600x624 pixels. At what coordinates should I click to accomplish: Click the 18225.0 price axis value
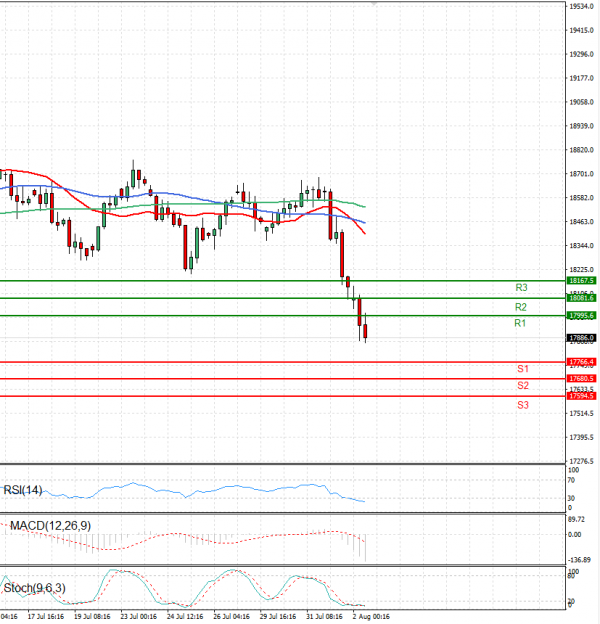582,269
